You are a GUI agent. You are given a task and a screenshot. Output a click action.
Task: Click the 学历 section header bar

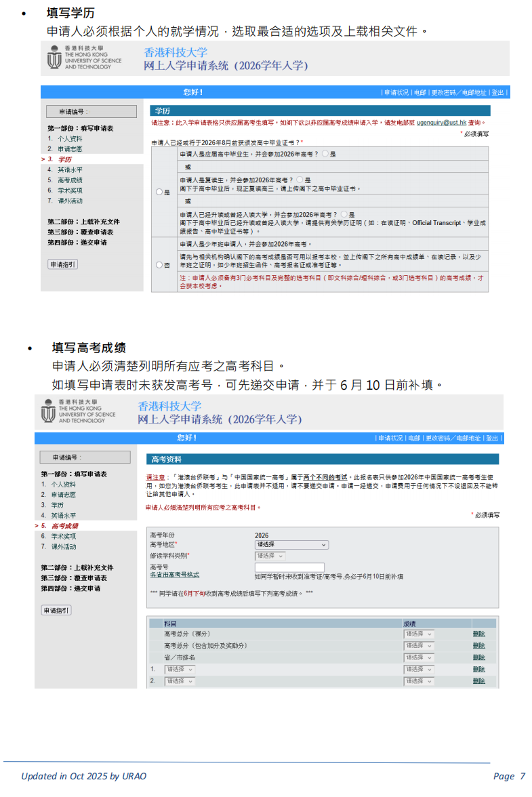[320, 111]
